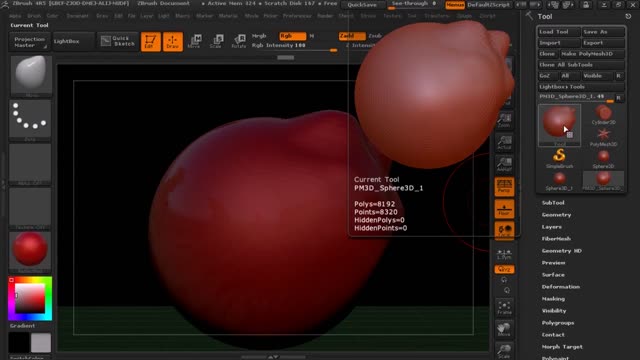Click the Save As button
The image size is (640, 360).
[603, 32]
